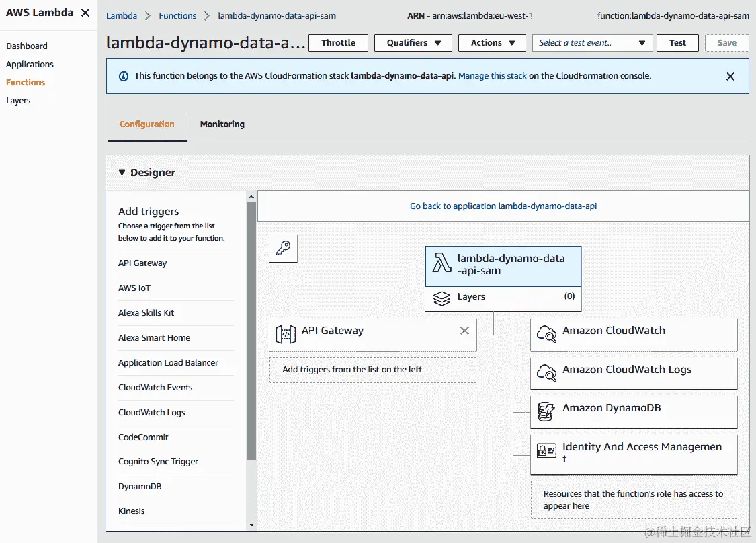The height and width of the screenshot is (543, 756).
Task: Open the Qualifiers dropdown
Action: click(x=413, y=43)
